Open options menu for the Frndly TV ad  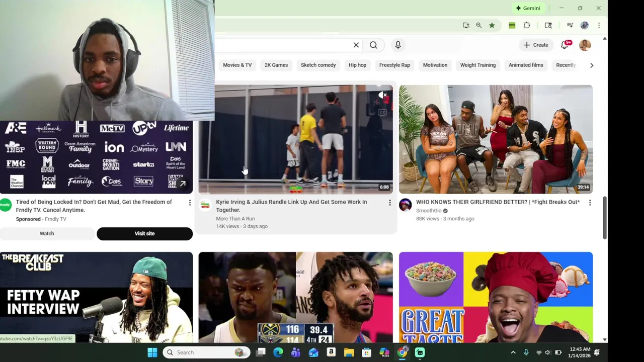coord(190,203)
